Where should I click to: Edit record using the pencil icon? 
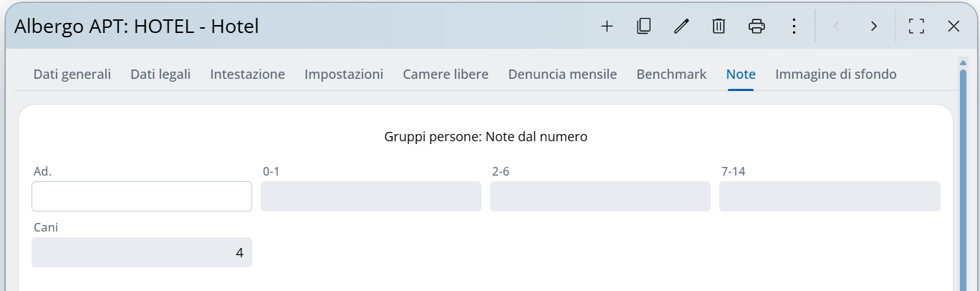click(x=681, y=27)
